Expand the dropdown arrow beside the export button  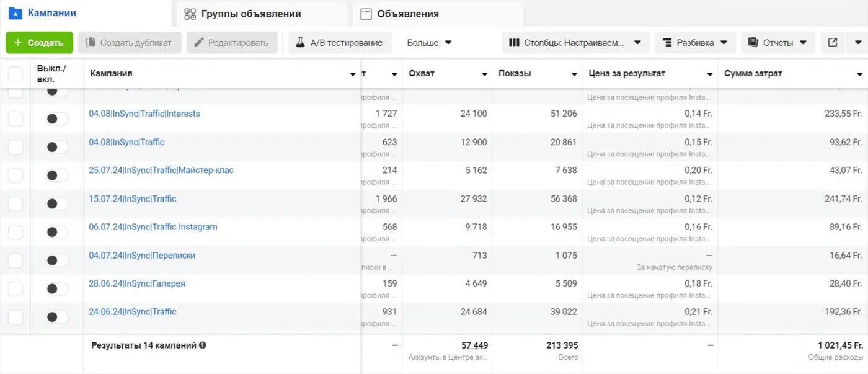click(x=857, y=43)
